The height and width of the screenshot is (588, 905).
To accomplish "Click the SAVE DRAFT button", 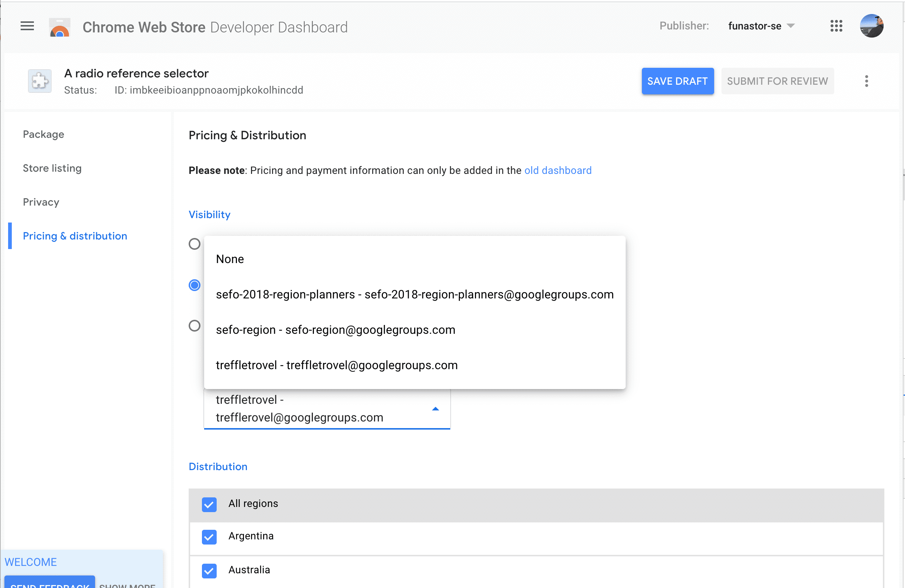I will (678, 81).
